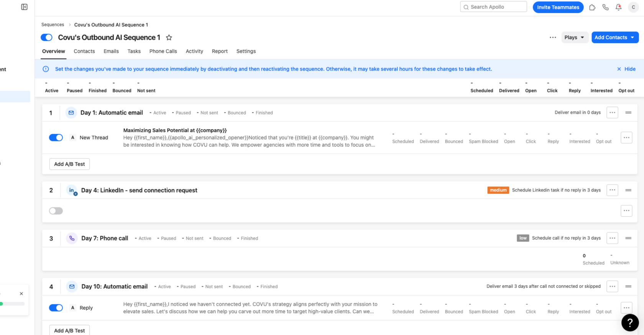The width and height of the screenshot is (644, 335).
Task: Open the Tasks tab
Action: (134, 51)
